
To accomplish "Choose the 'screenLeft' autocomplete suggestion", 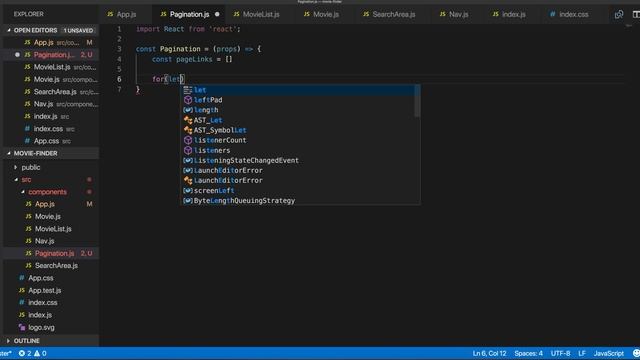I will (x=298, y=191).
